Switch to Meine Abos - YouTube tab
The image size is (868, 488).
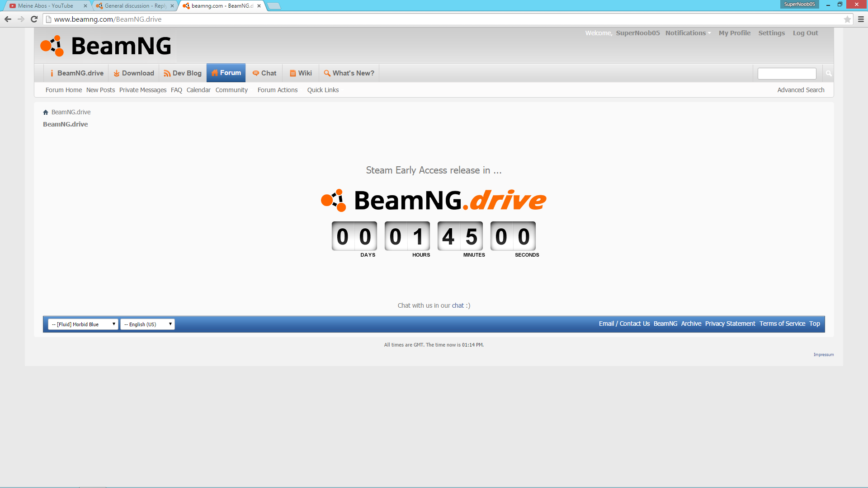coord(46,6)
